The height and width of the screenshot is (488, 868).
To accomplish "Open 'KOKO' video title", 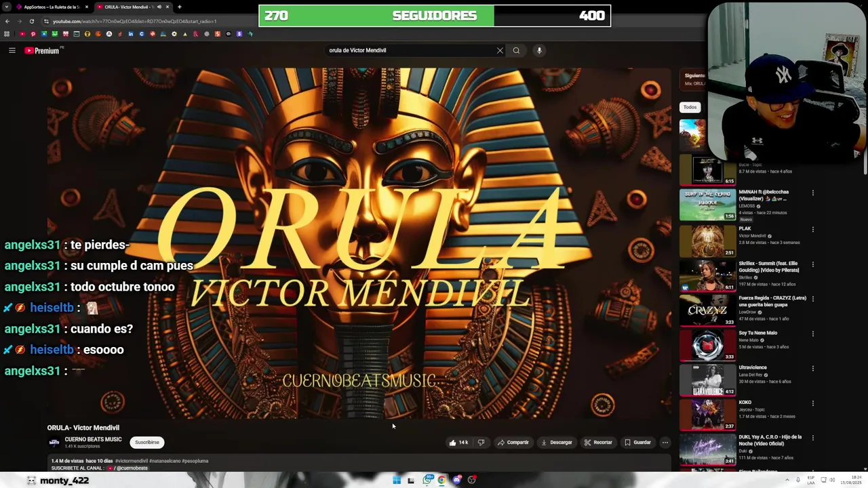I will 745,403.
